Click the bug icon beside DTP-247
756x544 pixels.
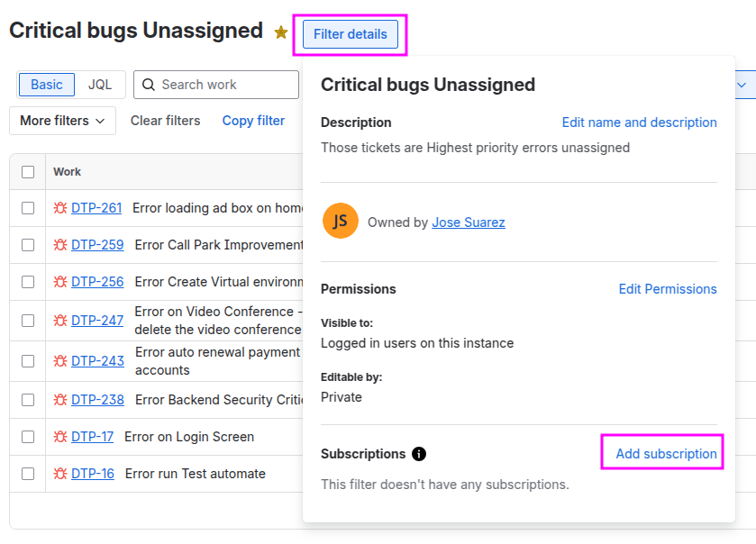click(x=60, y=321)
